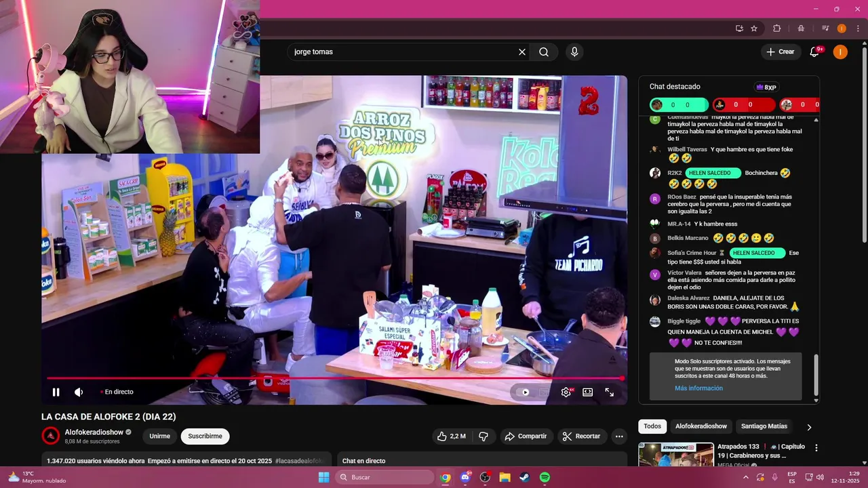
Task: Open File Explorer from the taskbar
Action: 505,477
